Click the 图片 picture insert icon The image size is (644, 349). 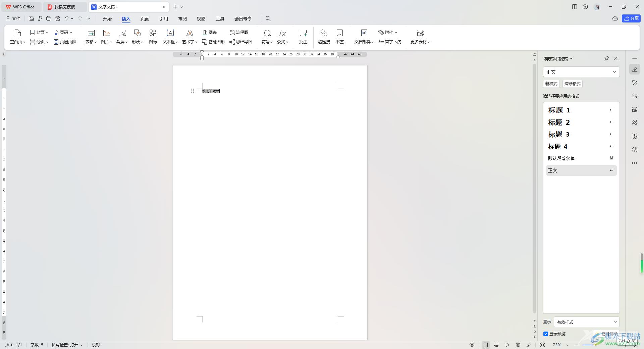[106, 37]
